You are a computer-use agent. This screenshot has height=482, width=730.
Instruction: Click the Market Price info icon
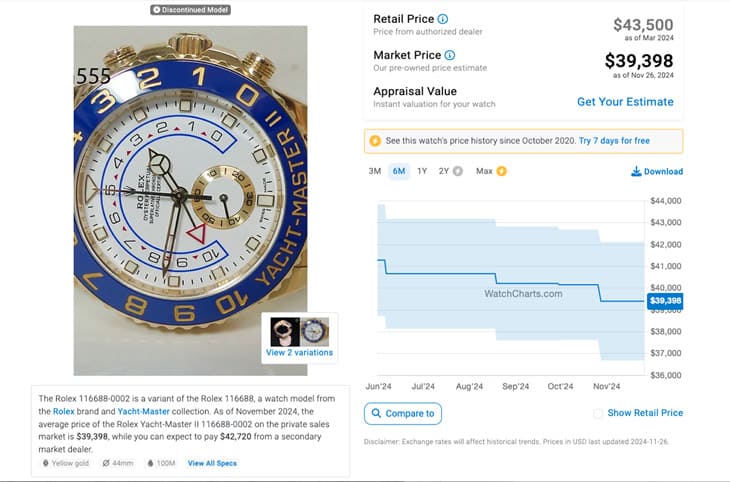click(450, 55)
